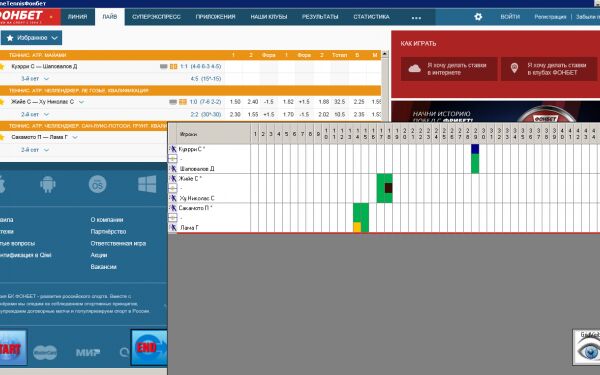Open the О компании footer link

[107, 220]
